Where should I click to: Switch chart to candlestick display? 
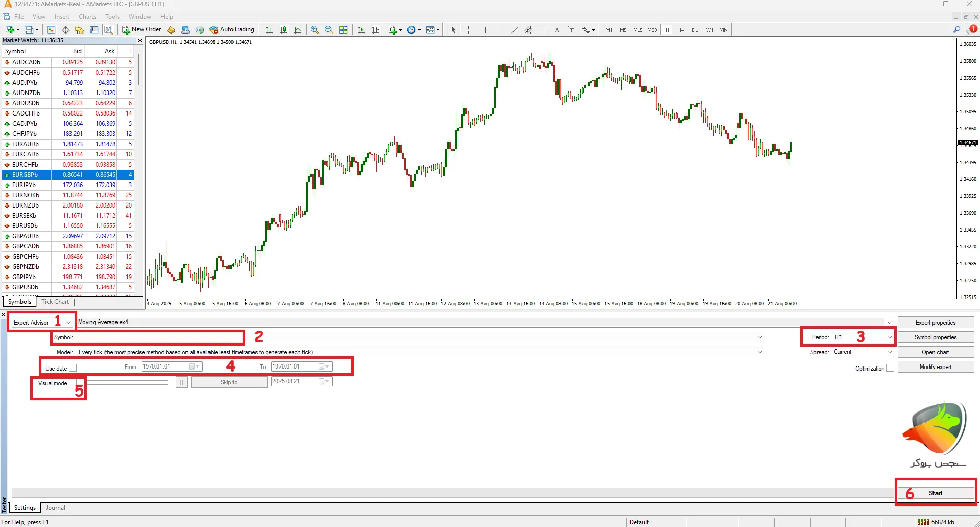(284, 29)
